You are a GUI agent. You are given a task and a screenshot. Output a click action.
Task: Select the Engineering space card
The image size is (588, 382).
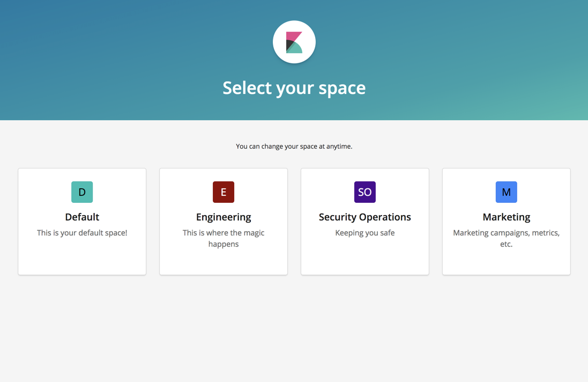[x=224, y=221]
